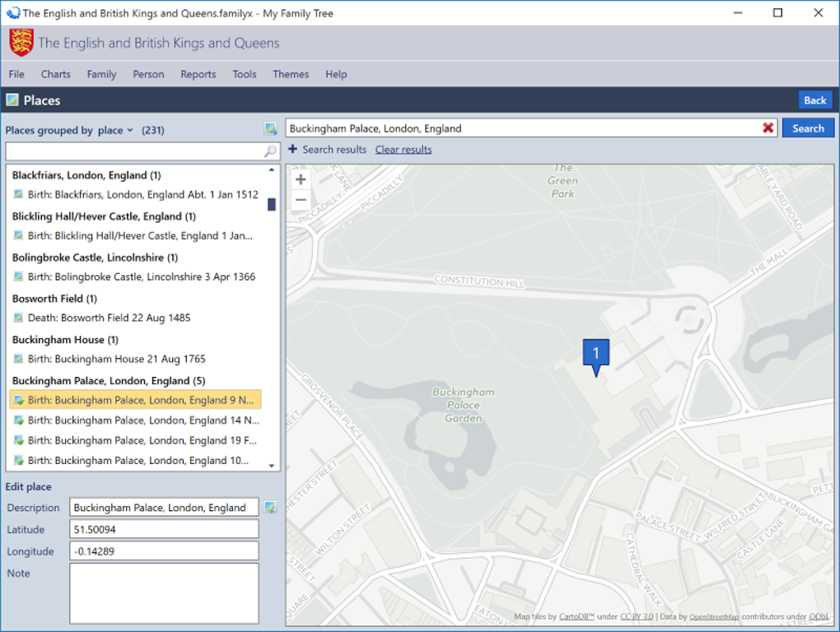This screenshot has width=840, height=632.
Task: Open the Person menu
Action: (148, 74)
